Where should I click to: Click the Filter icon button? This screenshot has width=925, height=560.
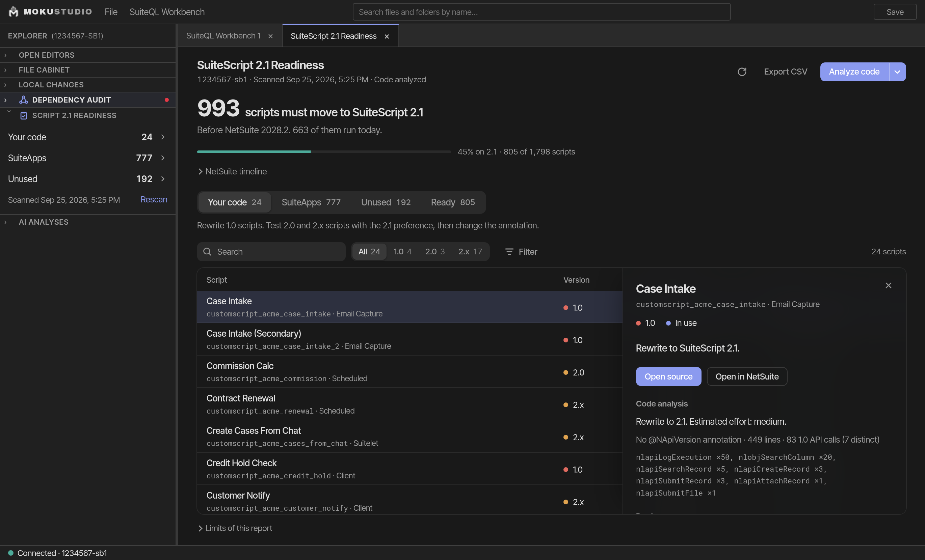pyautogui.click(x=521, y=252)
